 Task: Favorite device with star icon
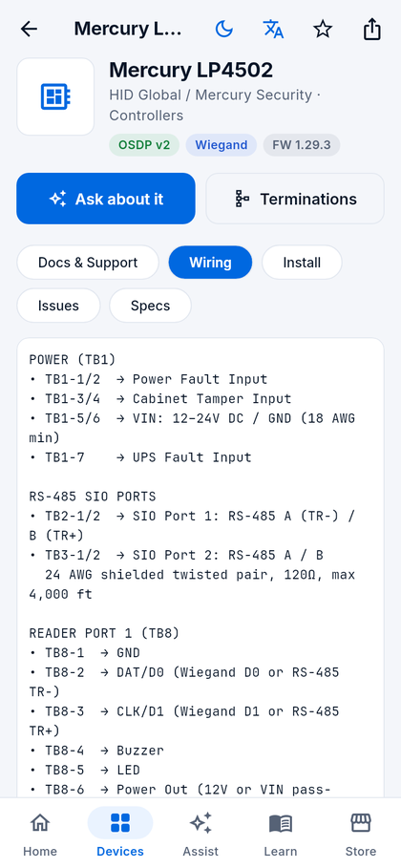pyautogui.click(x=323, y=29)
